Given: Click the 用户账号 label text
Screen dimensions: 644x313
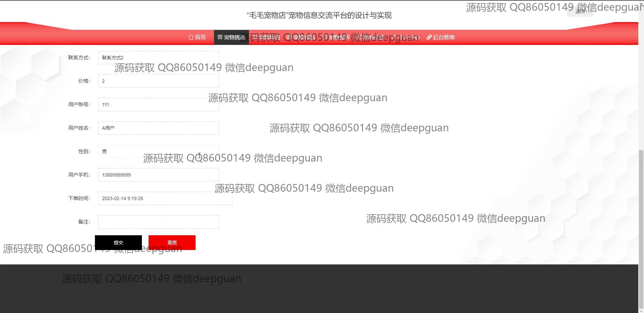Looking at the screenshot, I should point(79,105).
